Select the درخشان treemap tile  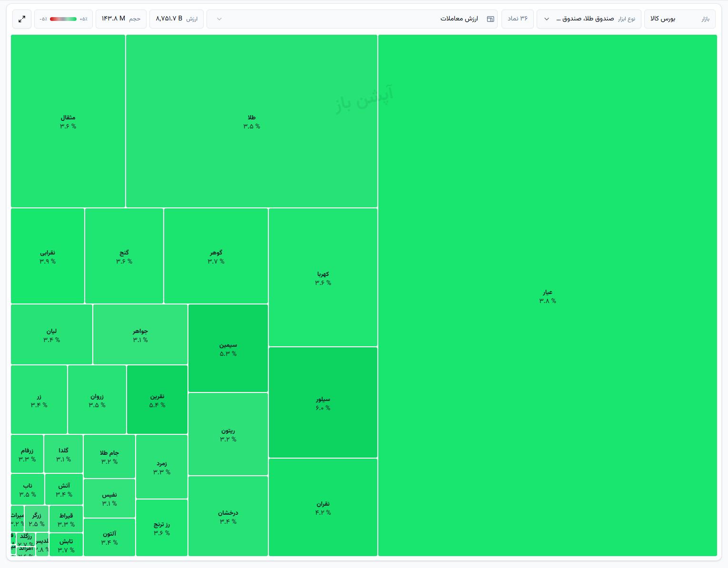[x=228, y=517]
